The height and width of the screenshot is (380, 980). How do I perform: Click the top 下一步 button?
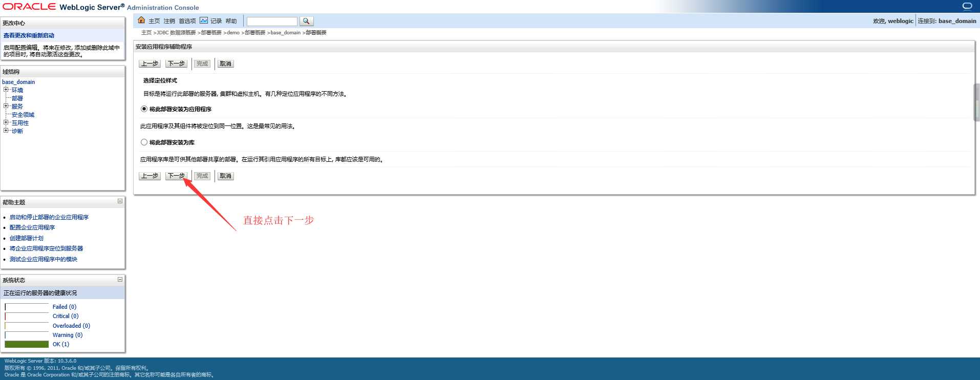pos(176,64)
